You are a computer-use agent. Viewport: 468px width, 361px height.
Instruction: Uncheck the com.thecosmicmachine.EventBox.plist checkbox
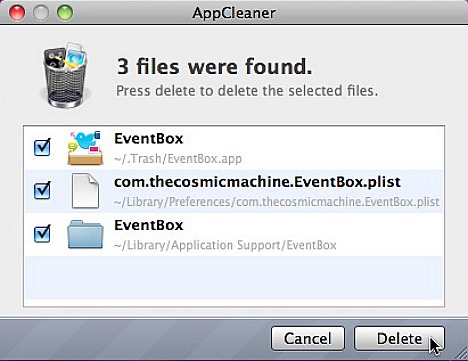pos(42,190)
